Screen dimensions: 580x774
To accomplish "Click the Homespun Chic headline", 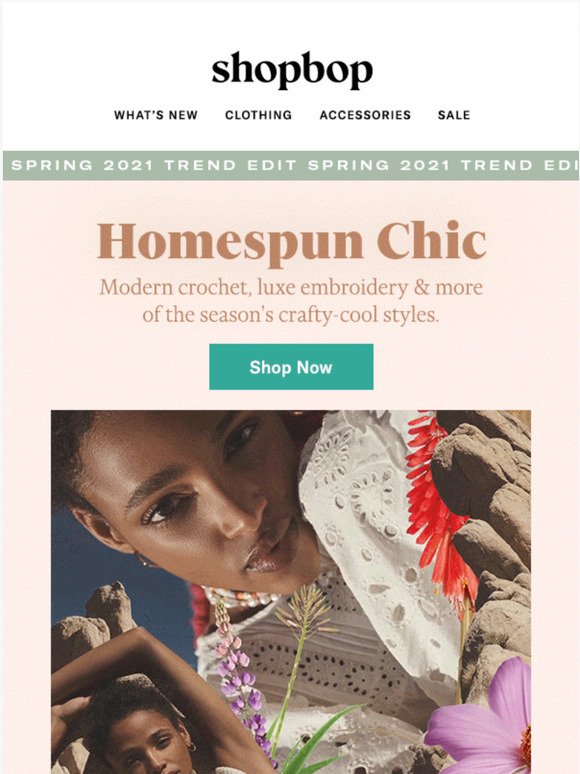I will [291, 242].
